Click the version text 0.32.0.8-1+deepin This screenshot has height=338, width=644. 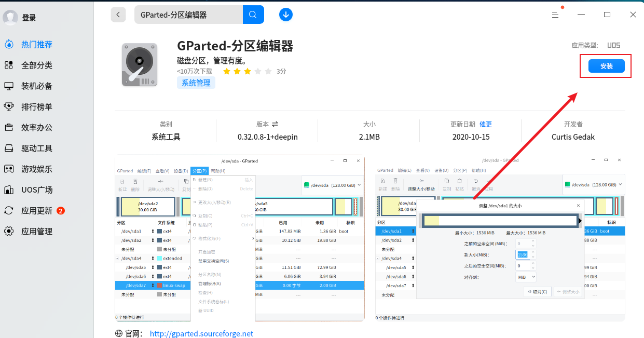[x=267, y=137]
